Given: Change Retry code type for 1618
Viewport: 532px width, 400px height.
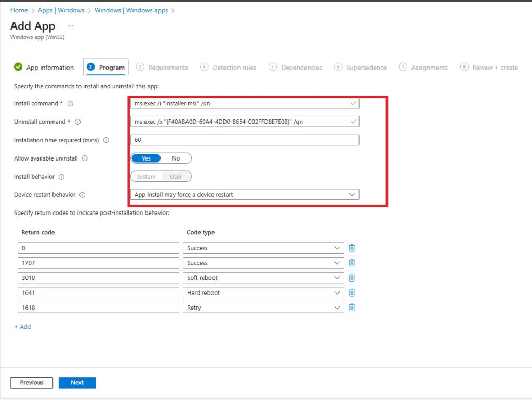Looking at the screenshot, I should (263, 308).
